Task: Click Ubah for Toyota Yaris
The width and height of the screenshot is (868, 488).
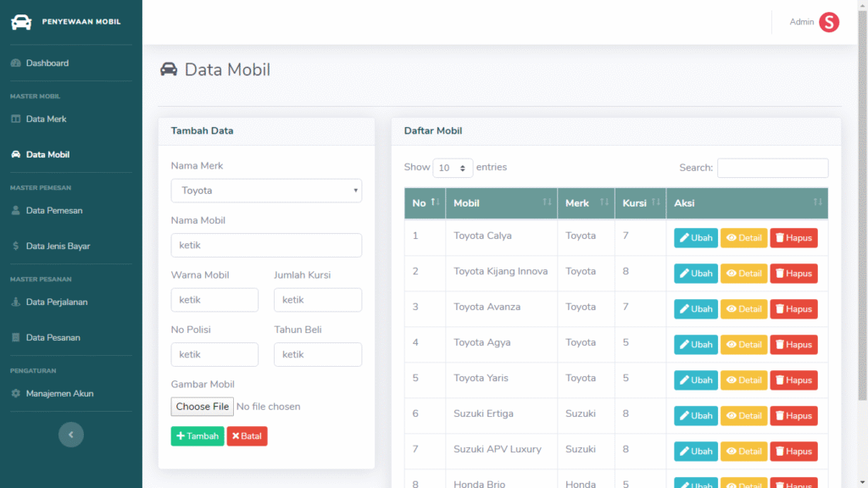Action: 696,380
